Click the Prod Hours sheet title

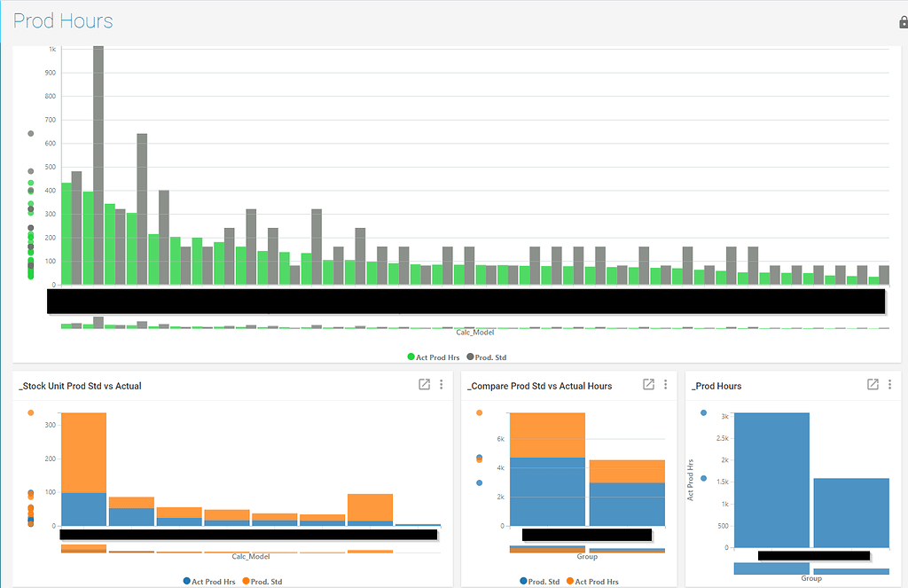tap(62, 21)
